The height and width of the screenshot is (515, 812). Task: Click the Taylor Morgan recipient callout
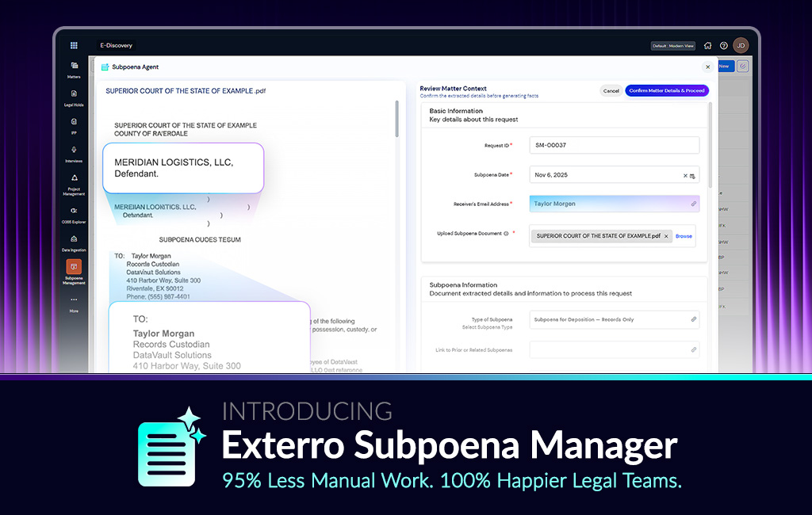point(209,337)
